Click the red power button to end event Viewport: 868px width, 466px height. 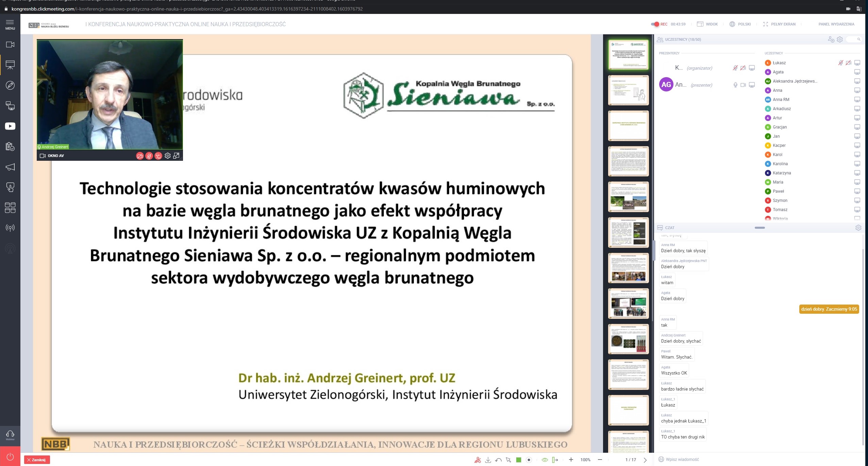[x=10, y=457]
